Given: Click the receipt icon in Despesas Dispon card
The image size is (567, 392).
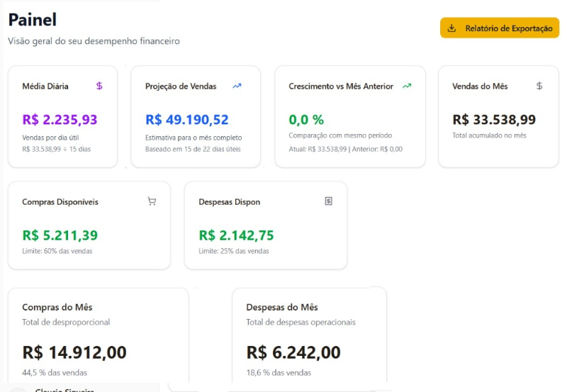Looking at the screenshot, I should [328, 201].
